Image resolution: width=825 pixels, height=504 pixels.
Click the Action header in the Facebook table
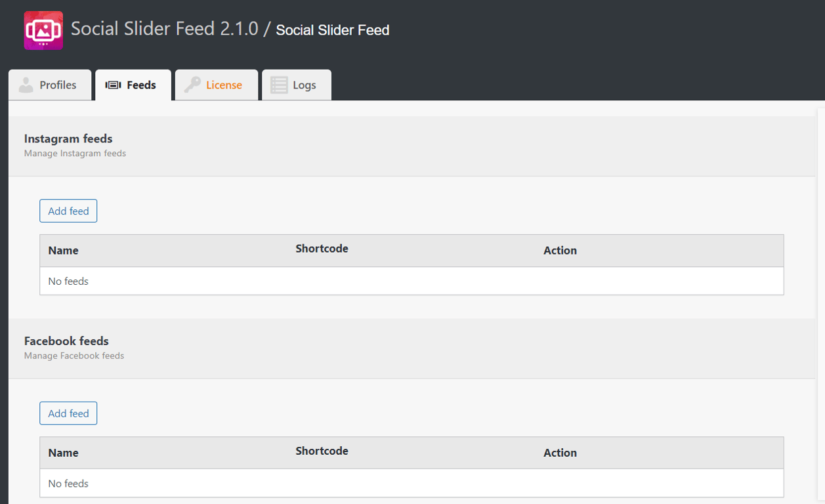tap(559, 452)
